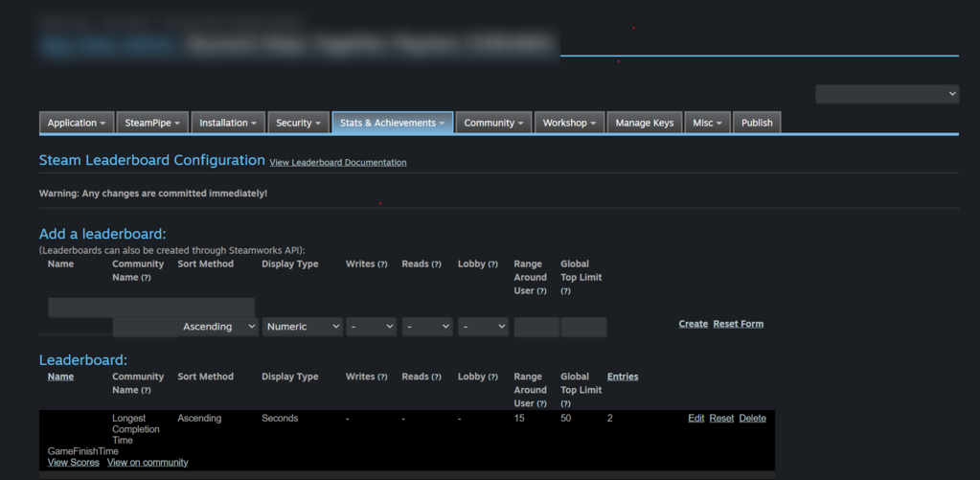Click the Global Top Limit input field
The image size is (980, 480).
coord(583,327)
